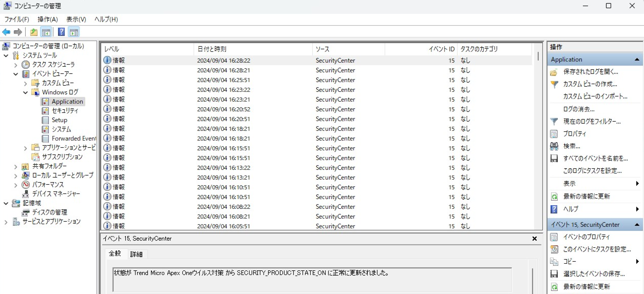The width and height of the screenshot is (644, 294).
Task: Refresh the log via 最新の情報に更新
Action: 585,196
